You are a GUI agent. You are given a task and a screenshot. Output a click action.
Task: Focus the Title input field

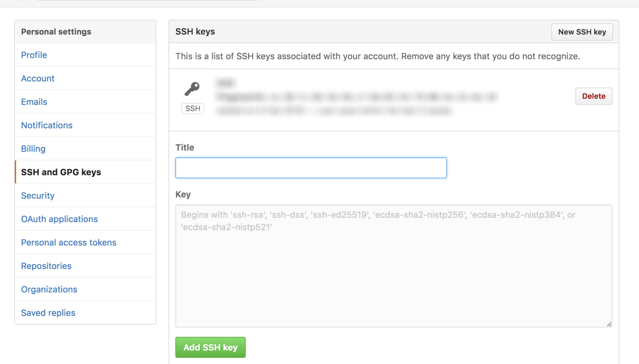click(x=311, y=168)
